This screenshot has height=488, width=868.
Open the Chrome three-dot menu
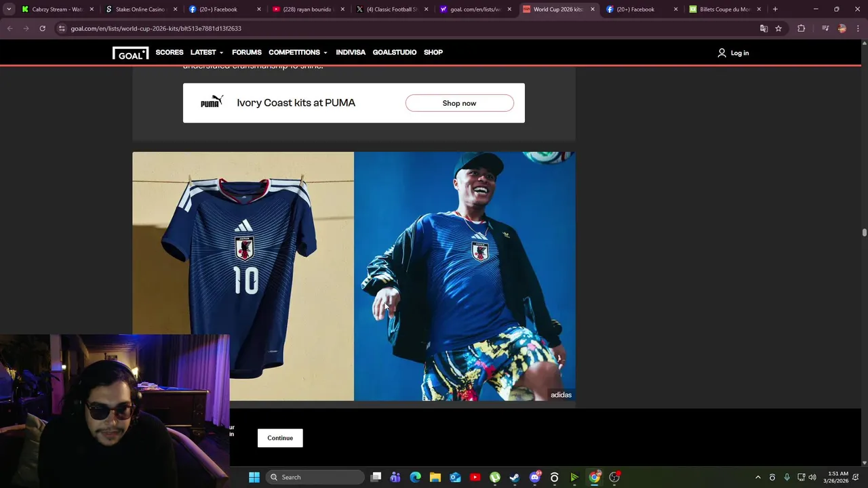tap(858, 28)
